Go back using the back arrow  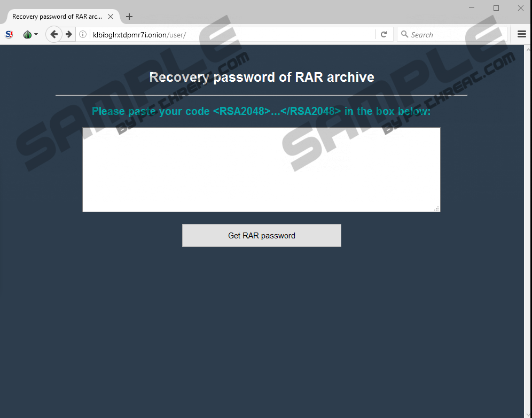pyautogui.click(x=53, y=34)
